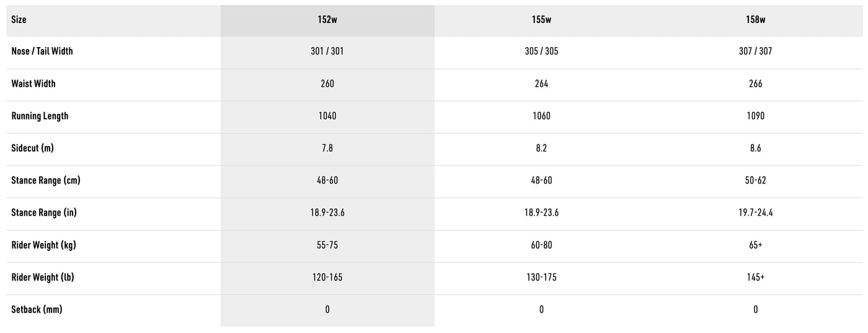Select the 155w size column header

[x=541, y=20]
